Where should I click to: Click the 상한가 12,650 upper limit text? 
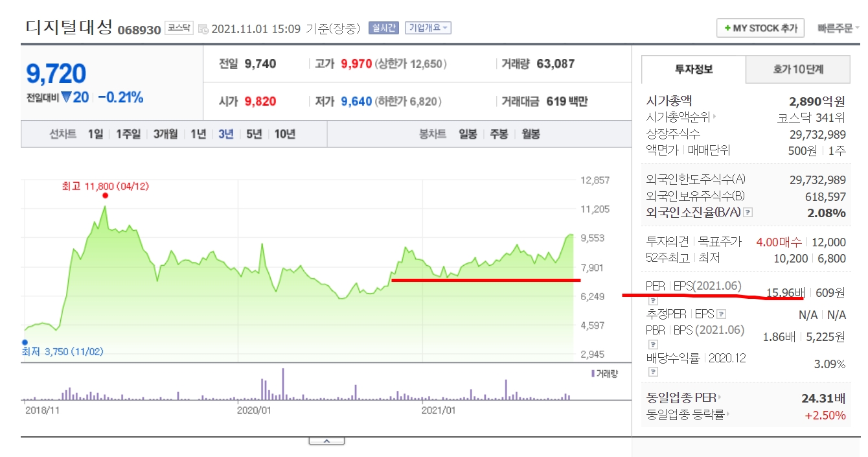coord(411,64)
